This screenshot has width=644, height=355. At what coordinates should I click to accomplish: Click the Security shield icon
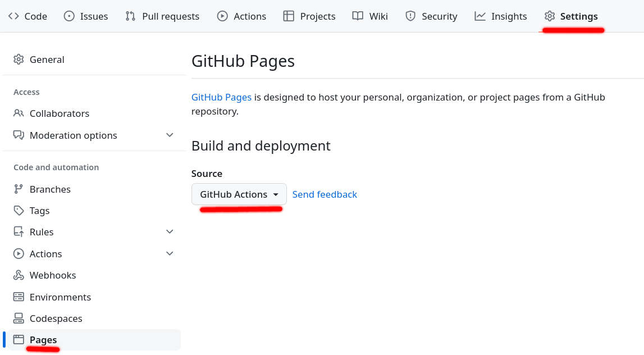[x=410, y=16]
